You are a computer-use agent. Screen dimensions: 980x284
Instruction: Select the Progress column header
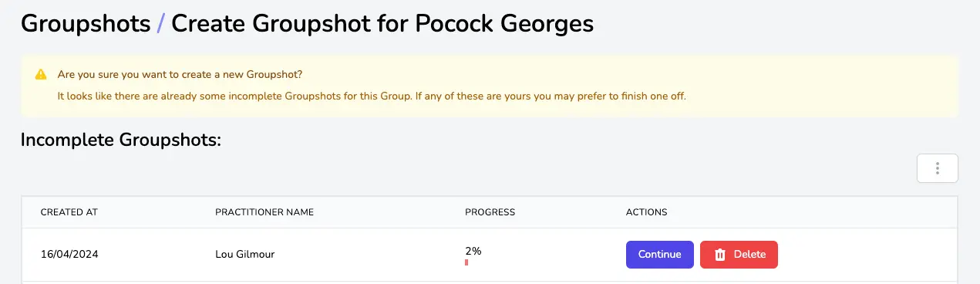490,212
